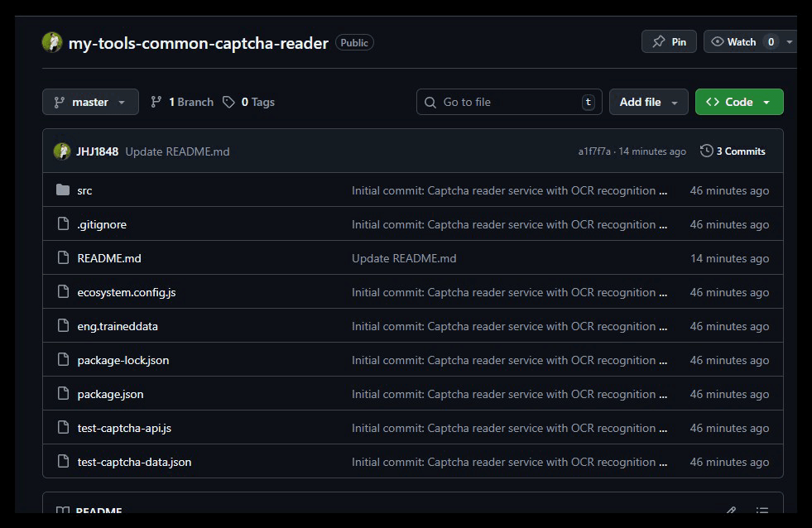The width and height of the screenshot is (812, 528).
Task: Expand the Watch options arrow
Action: [x=790, y=42]
